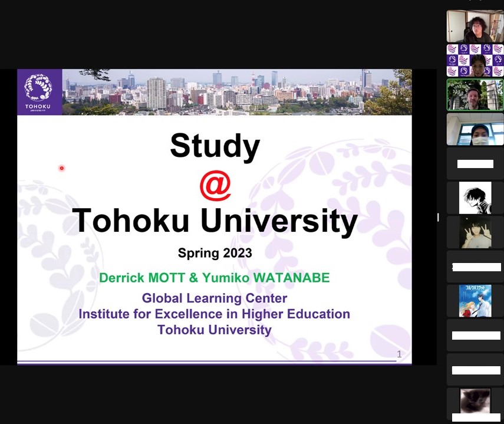Select participant video with curly-haired person
This screenshot has height=424, width=504.
tap(475, 27)
